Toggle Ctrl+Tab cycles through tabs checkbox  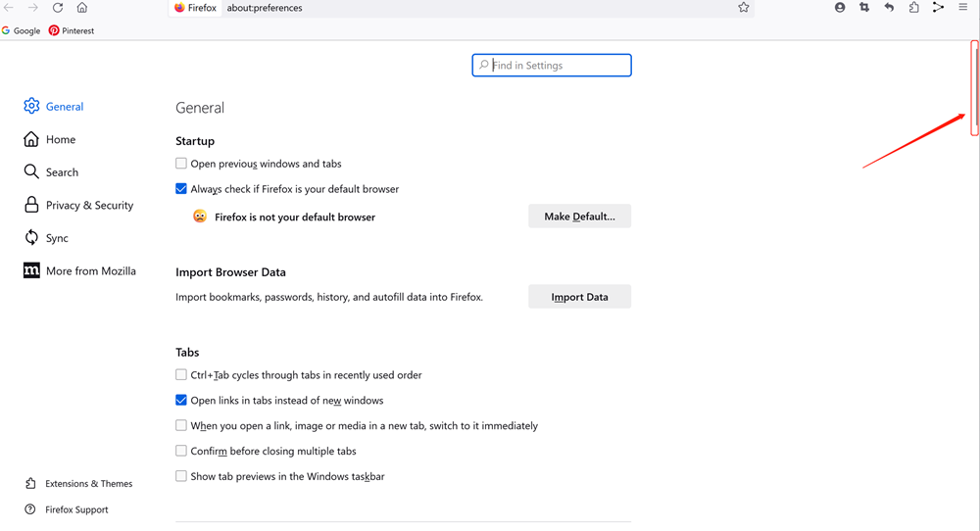click(x=181, y=375)
